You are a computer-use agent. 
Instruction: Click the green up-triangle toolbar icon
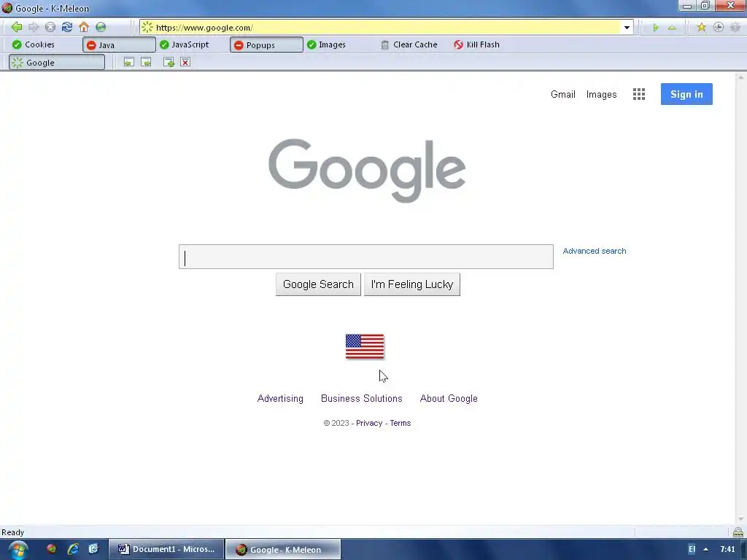672,28
